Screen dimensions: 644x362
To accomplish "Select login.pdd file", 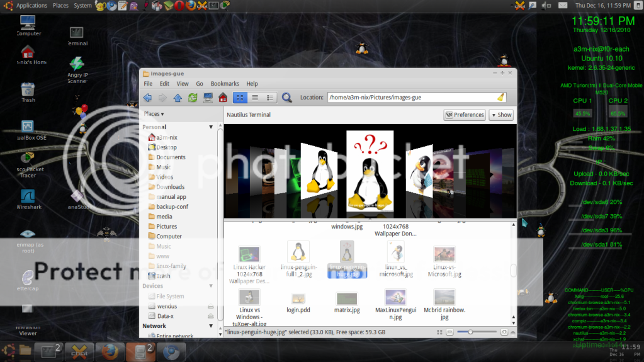I will (298, 303).
